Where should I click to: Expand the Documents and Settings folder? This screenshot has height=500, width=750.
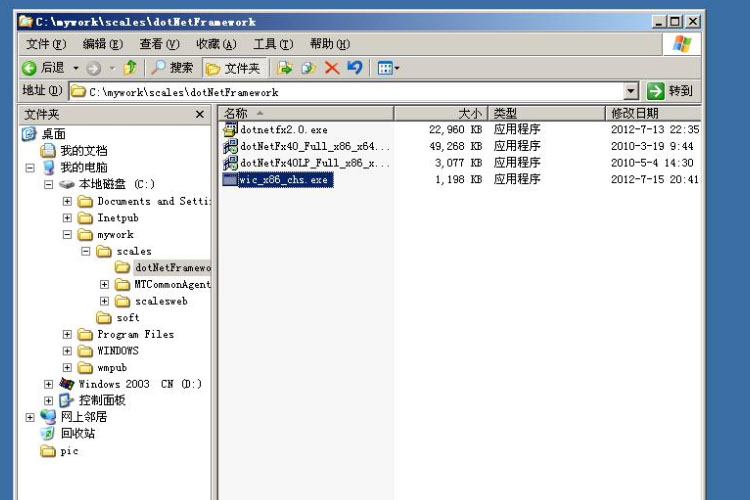(x=67, y=201)
